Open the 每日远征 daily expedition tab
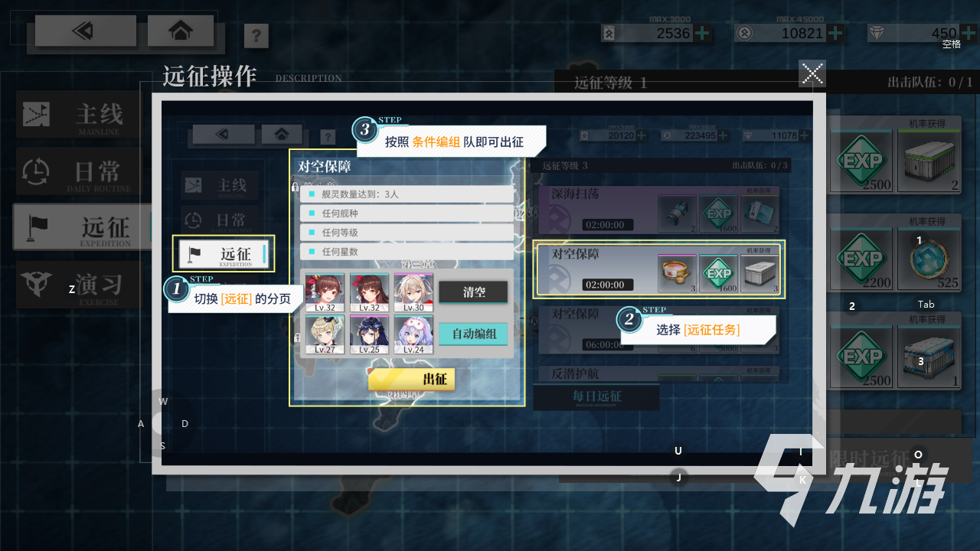Viewport: 980px width, 551px height. coord(596,396)
